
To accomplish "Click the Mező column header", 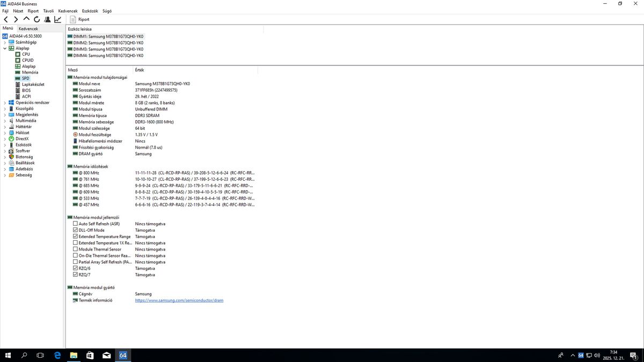I will [x=99, y=70].
